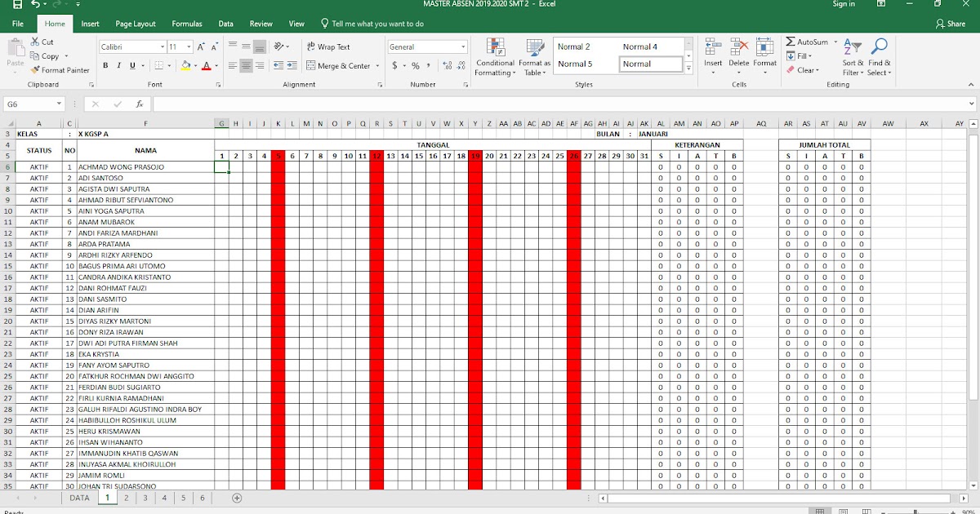980x514 pixels.
Task: Click Decrease Decimal icon
Action: click(x=459, y=65)
